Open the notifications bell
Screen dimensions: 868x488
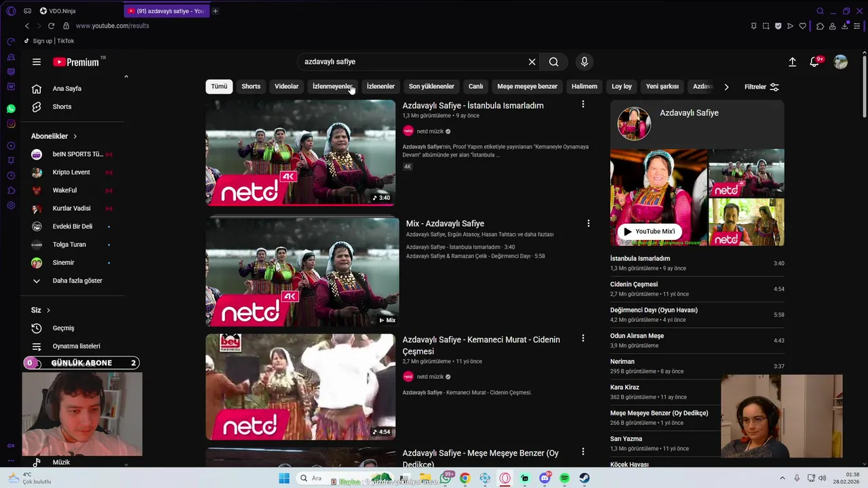click(x=815, y=62)
